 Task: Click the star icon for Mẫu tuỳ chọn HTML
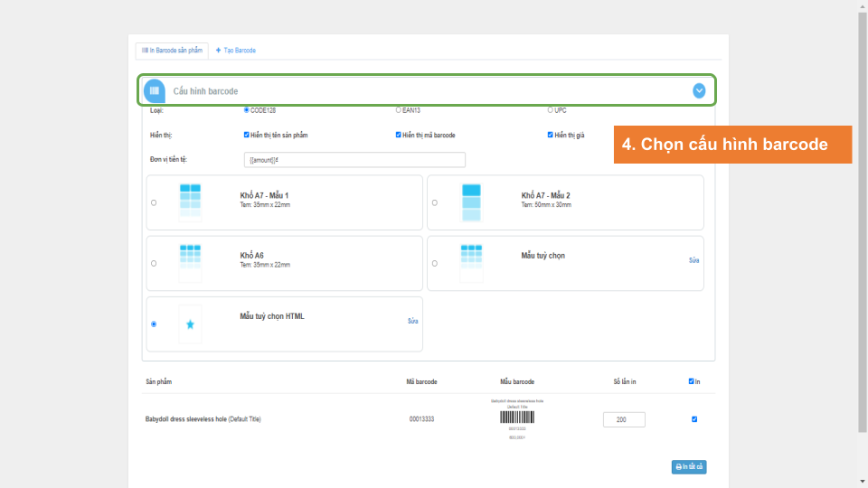pyautogui.click(x=190, y=324)
